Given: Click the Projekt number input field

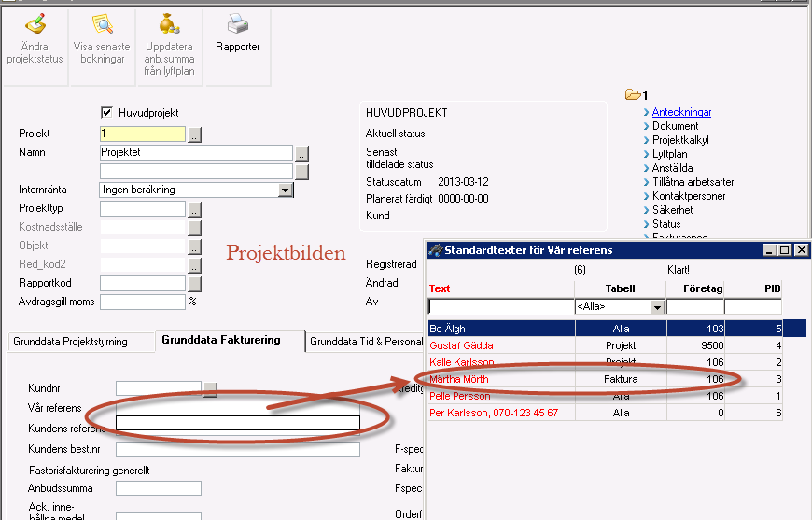Looking at the screenshot, I should pyautogui.click(x=143, y=134).
